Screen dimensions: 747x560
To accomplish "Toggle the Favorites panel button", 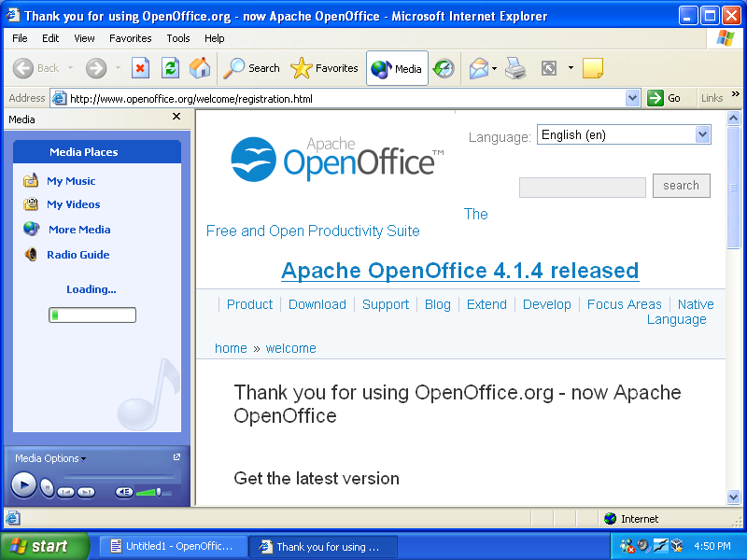I will click(324, 68).
